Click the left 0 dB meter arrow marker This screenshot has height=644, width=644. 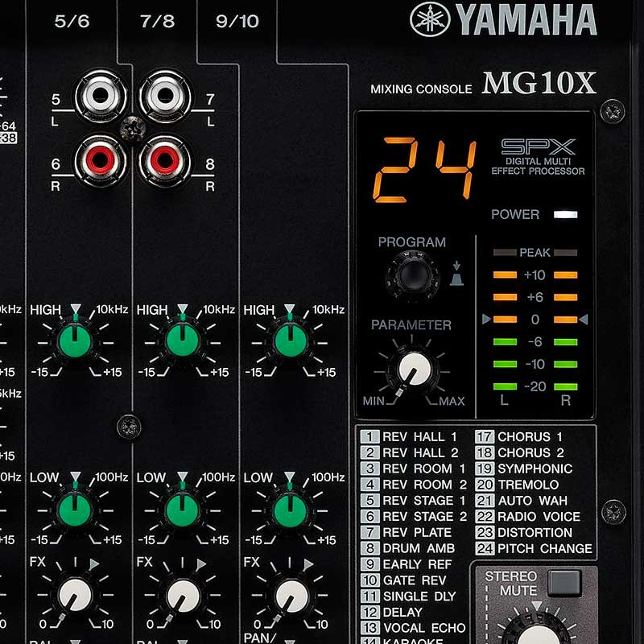(x=486, y=319)
